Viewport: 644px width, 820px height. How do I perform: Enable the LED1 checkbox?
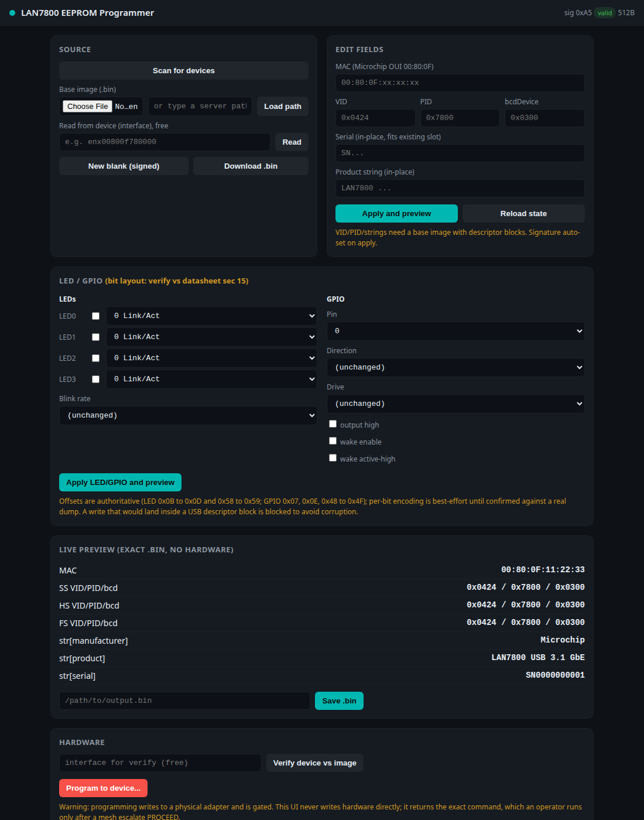click(95, 337)
